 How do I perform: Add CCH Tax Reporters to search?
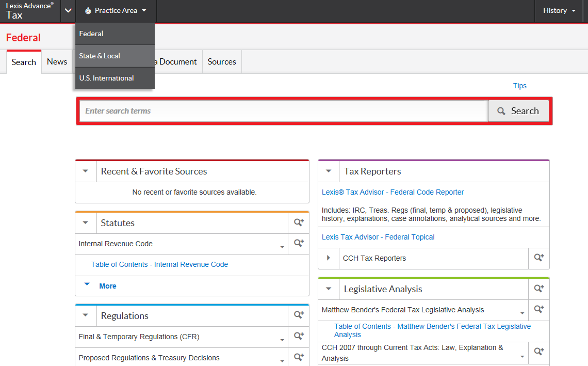pyautogui.click(x=539, y=258)
